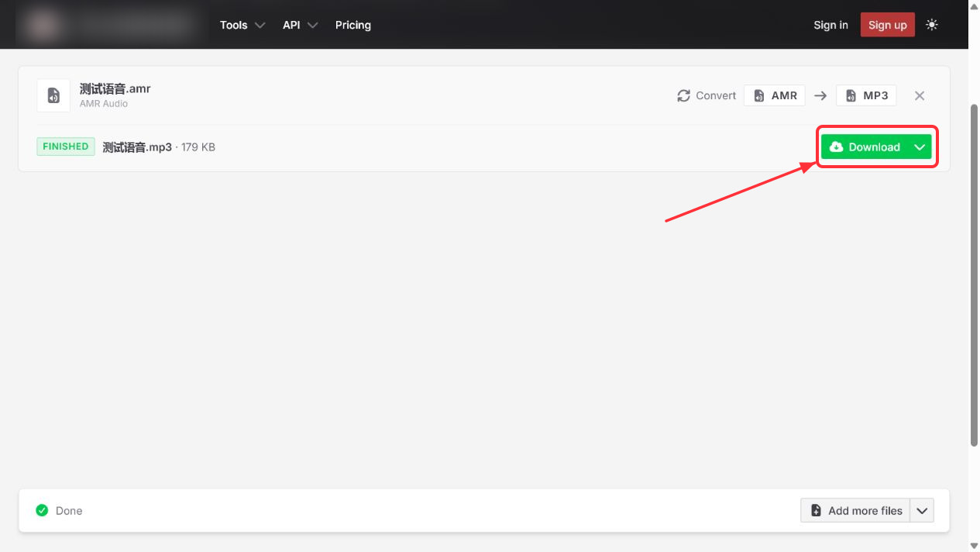This screenshot has width=980, height=552.
Task: Click the Convert refresh arrows icon
Action: pyautogui.click(x=683, y=95)
